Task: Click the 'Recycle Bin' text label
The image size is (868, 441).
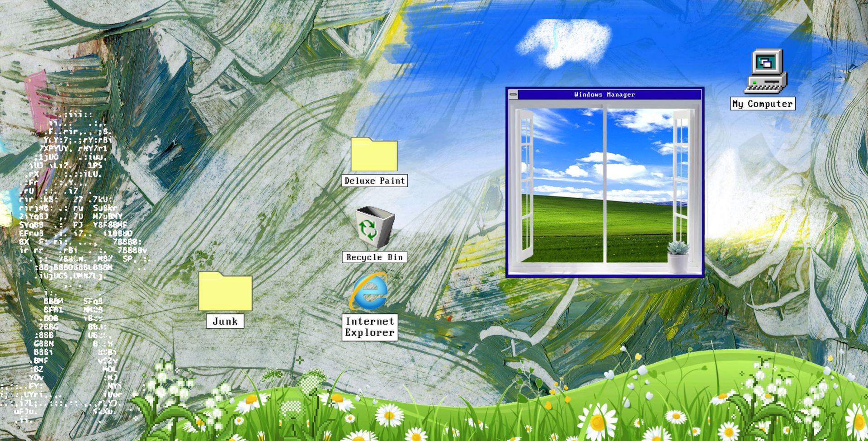Action: 374,257
